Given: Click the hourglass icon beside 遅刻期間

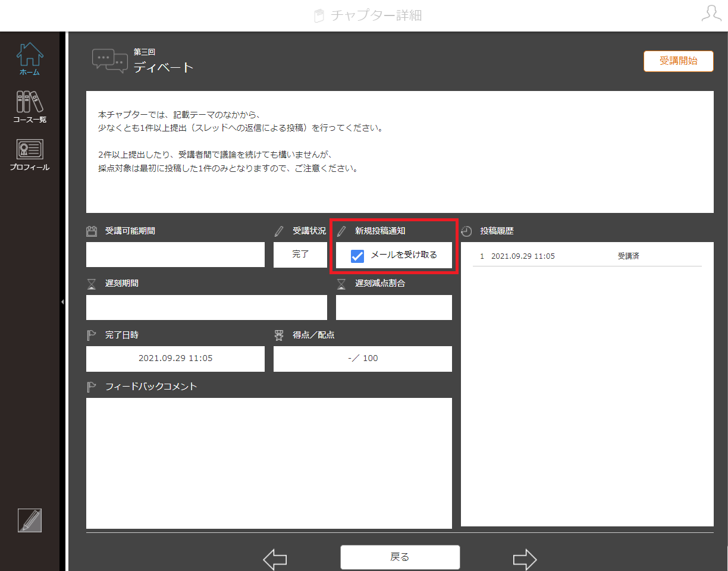Looking at the screenshot, I should coord(91,284).
